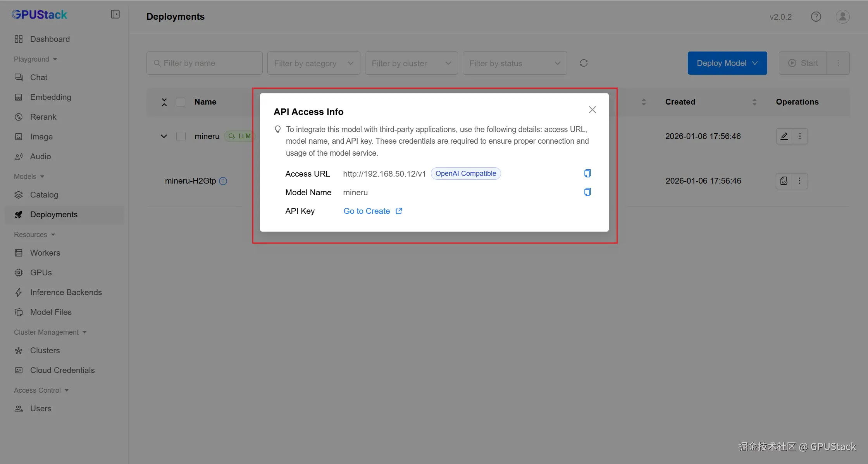Click info icon next to mineru-H2Gtp
The width and height of the screenshot is (868, 464).
(x=223, y=181)
